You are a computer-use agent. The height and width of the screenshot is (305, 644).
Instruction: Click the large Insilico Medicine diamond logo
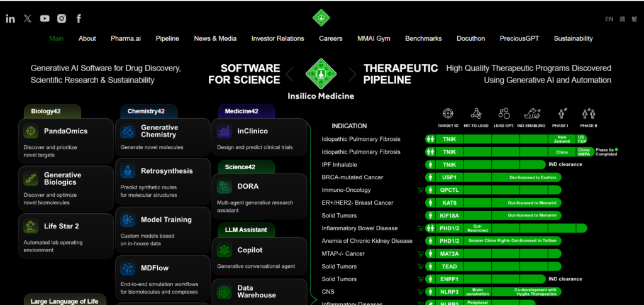pos(321,74)
